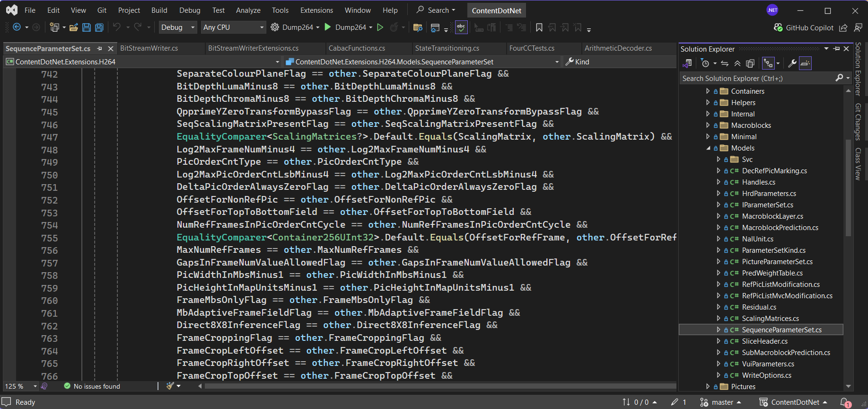Toggle a bookmark on the current line

pyautogui.click(x=539, y=27)
